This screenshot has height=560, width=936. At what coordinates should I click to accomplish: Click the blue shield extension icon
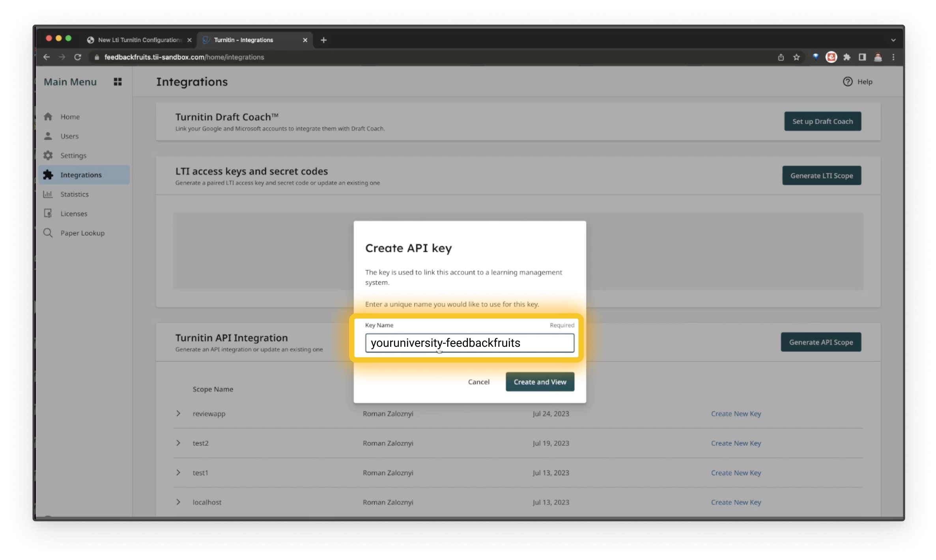pos(815,57)
